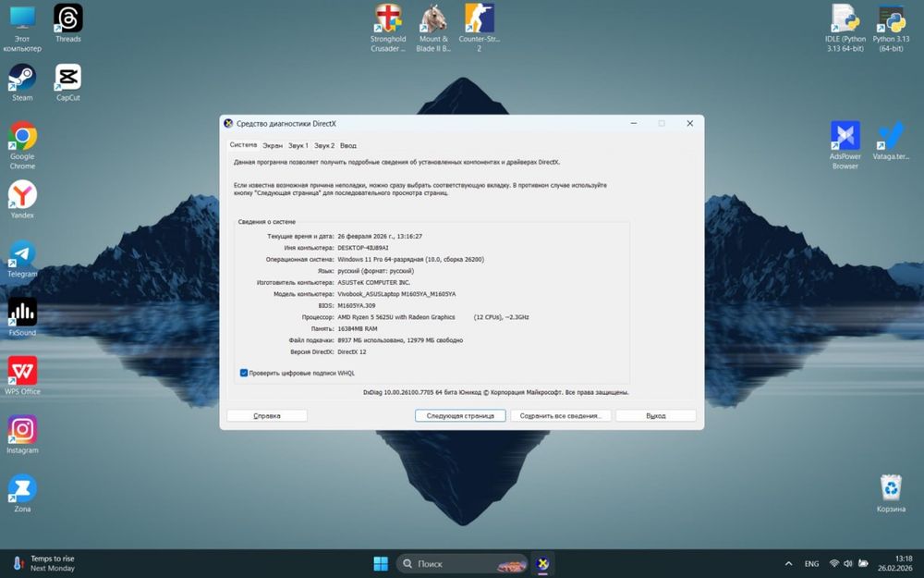Click the Выход button
This screenshot has width=924, height=578.
pyautogui.click(x=656, y=416)
